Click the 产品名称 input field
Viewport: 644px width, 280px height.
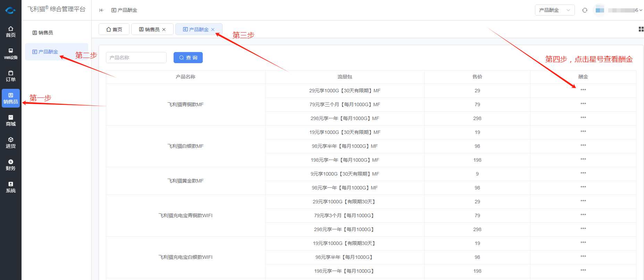(136, 58)
